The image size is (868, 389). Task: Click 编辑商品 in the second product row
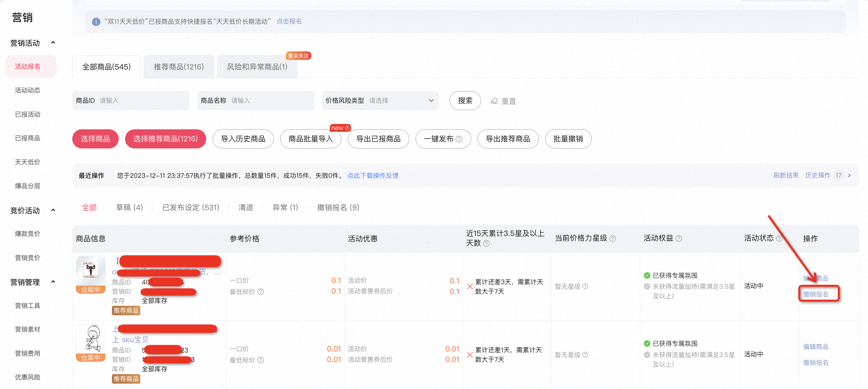coord(816,347)
